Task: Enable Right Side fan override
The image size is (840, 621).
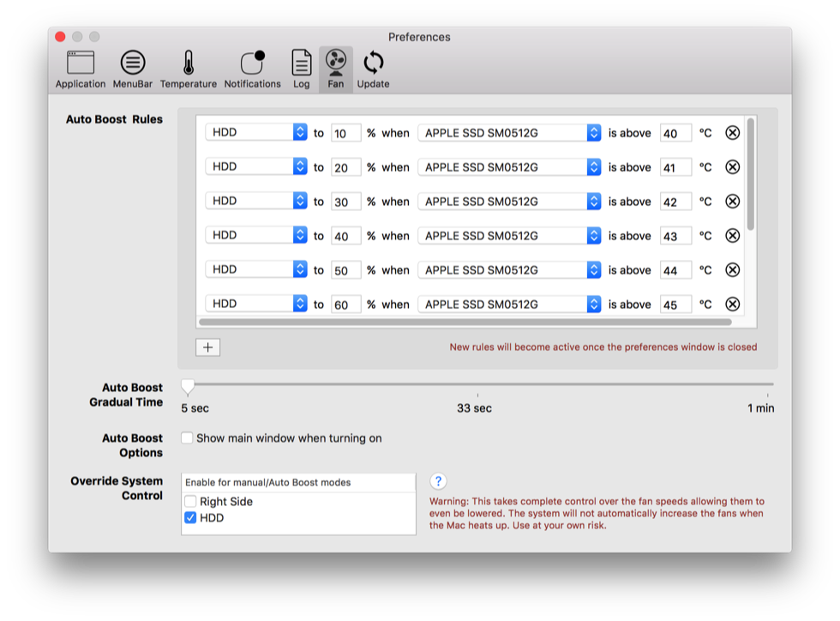Action: [190, 502]
